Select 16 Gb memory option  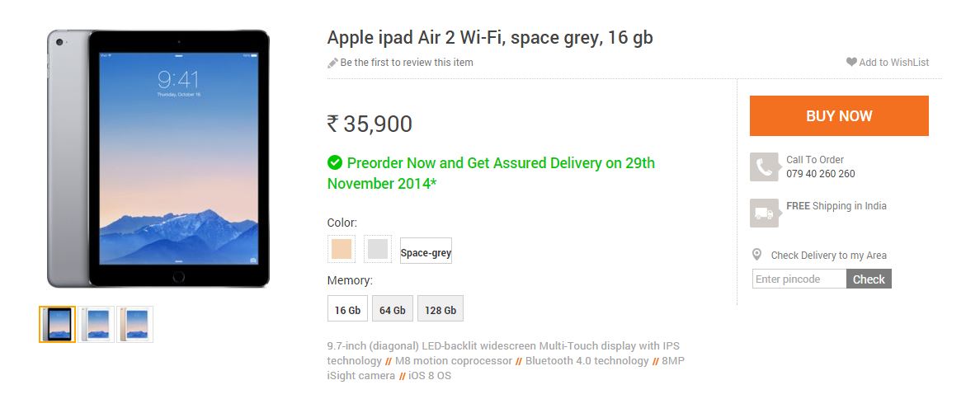(x=347, y=310)
